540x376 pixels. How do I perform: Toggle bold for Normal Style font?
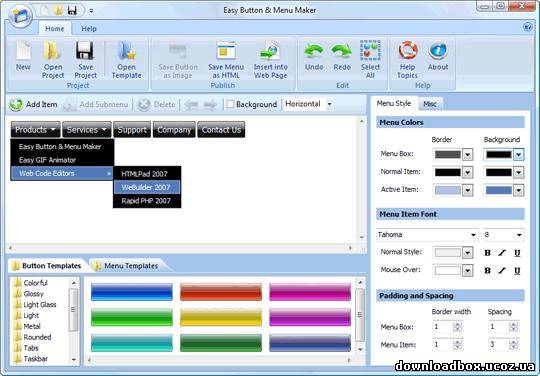(x=487, y=253)
